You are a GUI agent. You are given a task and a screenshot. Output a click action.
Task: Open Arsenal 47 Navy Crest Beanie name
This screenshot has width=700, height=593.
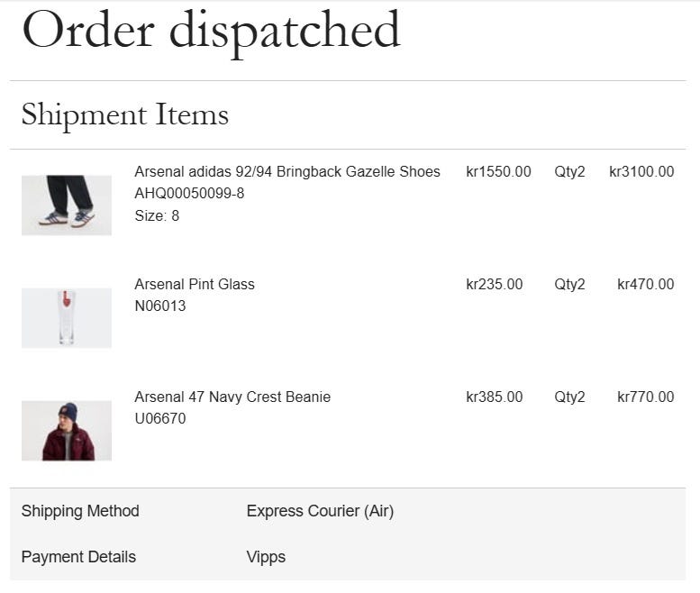pyautogui.click(x=232, y=397)
